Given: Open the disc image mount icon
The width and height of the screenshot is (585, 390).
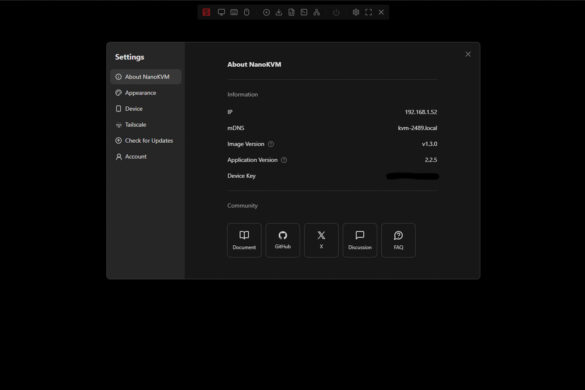Looking at the screenshot, I should point(266,12).
